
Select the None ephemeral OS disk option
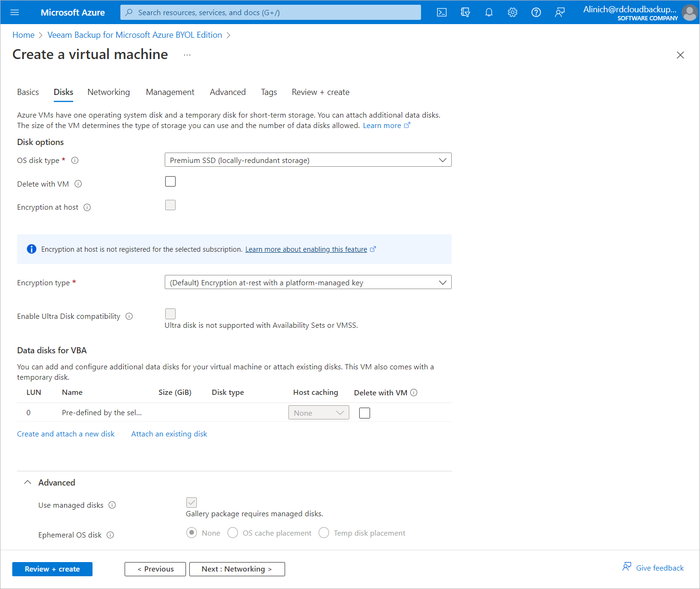(192, 533)
